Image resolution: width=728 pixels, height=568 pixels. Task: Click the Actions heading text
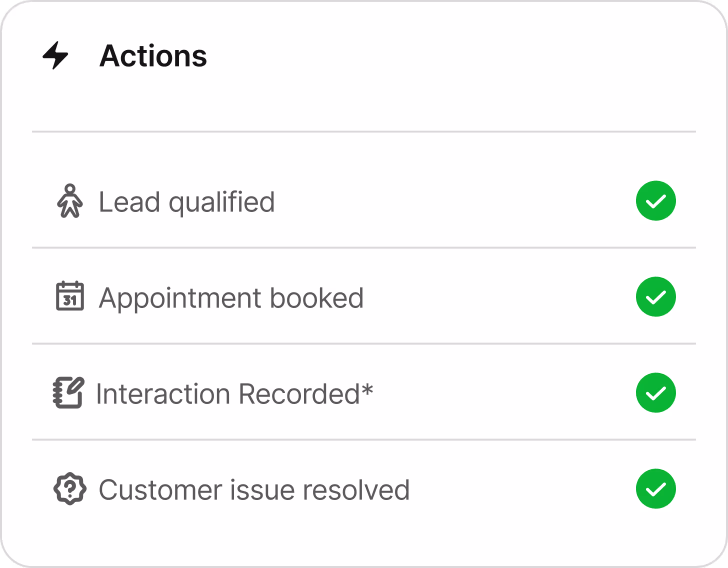153,55
